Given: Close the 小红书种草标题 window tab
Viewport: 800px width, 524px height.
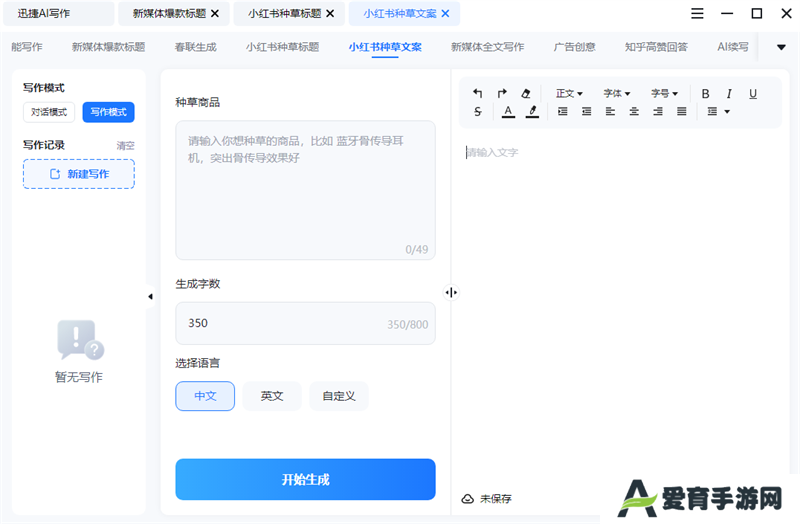Looking at the screenshot, I should [331, 14].
